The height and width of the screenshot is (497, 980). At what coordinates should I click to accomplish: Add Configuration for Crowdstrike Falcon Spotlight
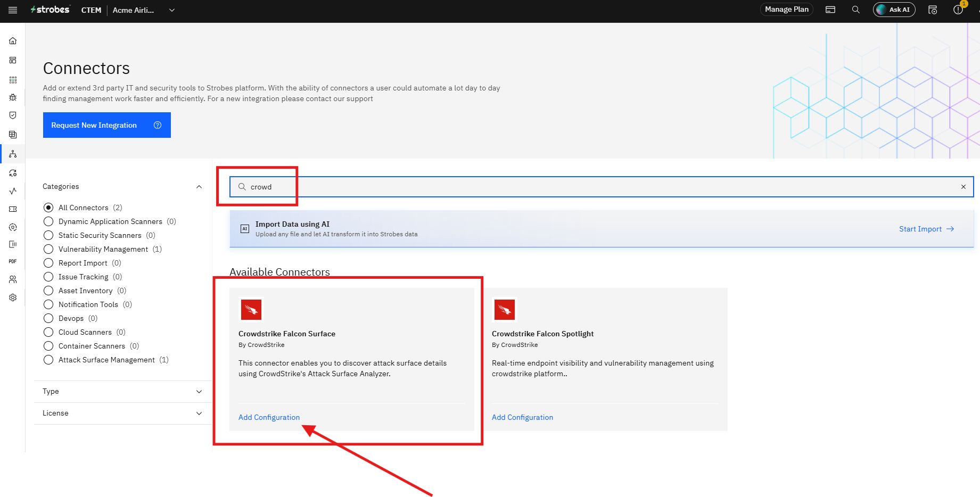click(x=522, y=417)
